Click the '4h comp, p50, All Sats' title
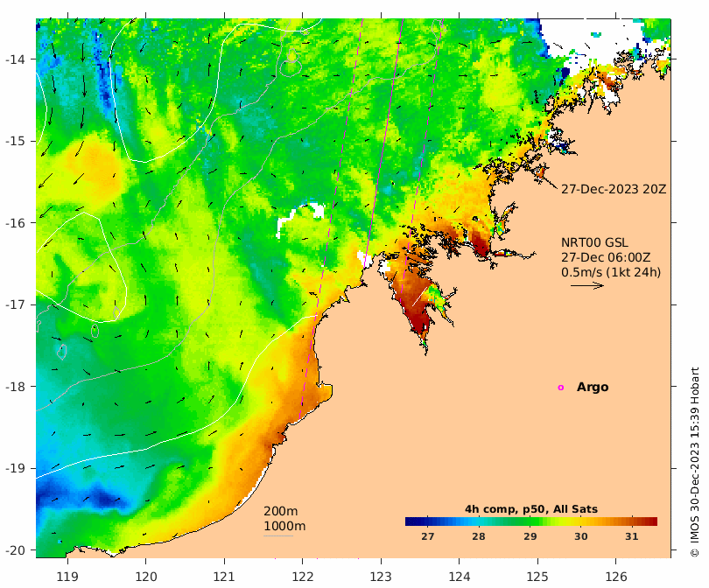Image resolution: width=709 pixels, height=588 pixels. tap(531, 509)
